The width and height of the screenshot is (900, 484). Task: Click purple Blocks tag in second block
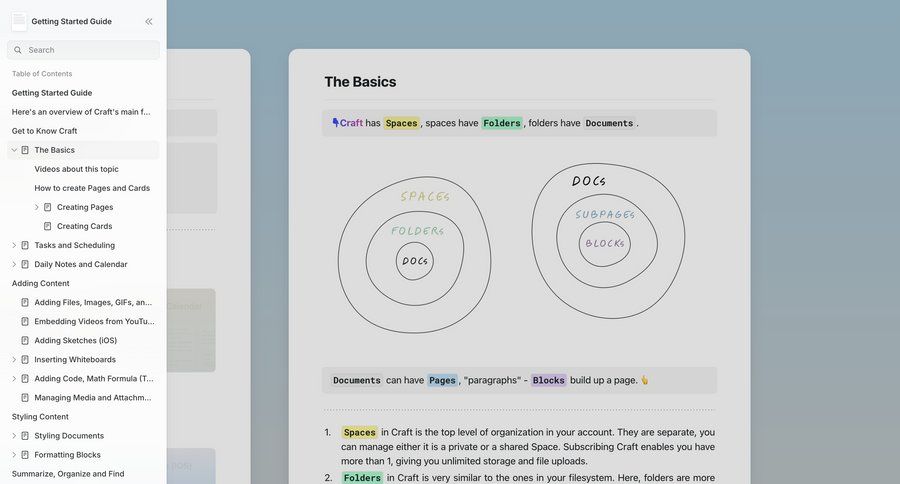(x=548, y=380)
